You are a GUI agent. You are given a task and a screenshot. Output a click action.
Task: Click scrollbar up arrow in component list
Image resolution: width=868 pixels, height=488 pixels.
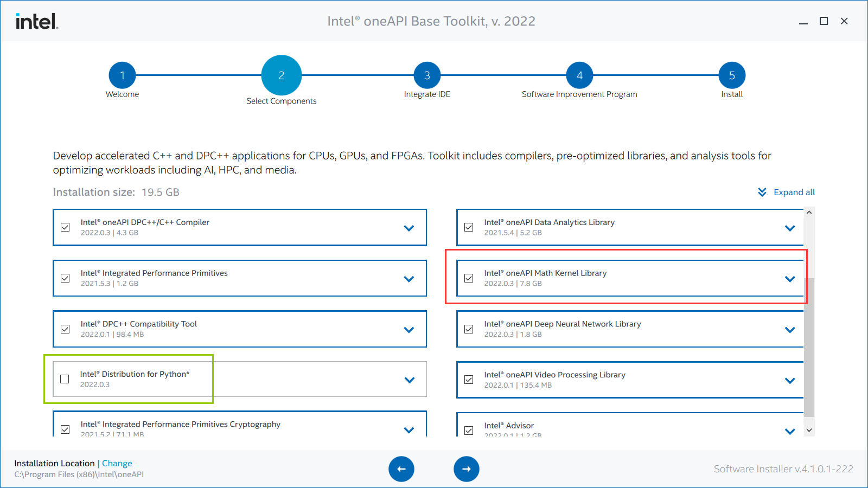coord(809,212)
